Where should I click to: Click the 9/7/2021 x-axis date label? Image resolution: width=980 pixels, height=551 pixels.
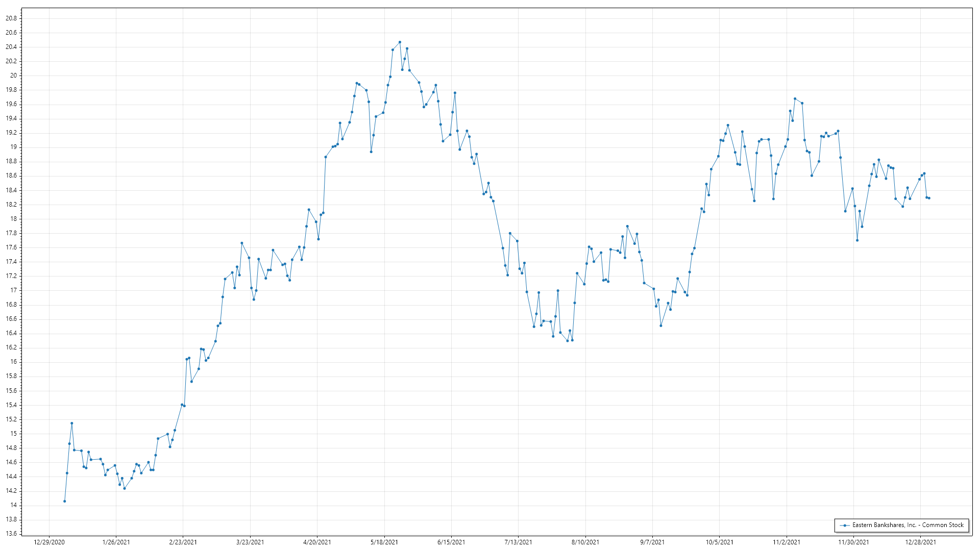pos(652,542)
